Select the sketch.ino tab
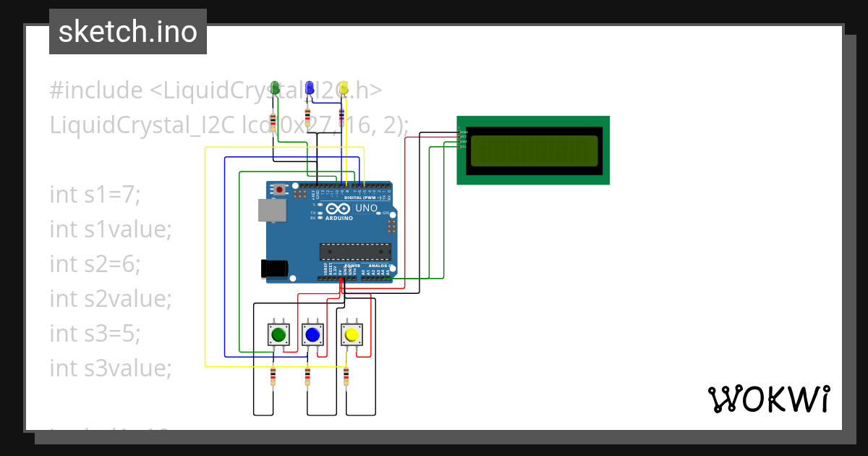868x456 pixels. (127, 31)
